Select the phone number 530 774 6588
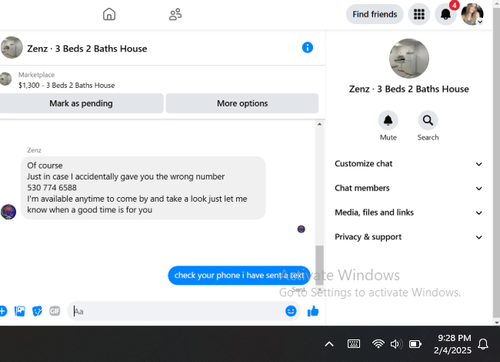The height and width of the screenshot is (362, 500). (x=52, y=188)
